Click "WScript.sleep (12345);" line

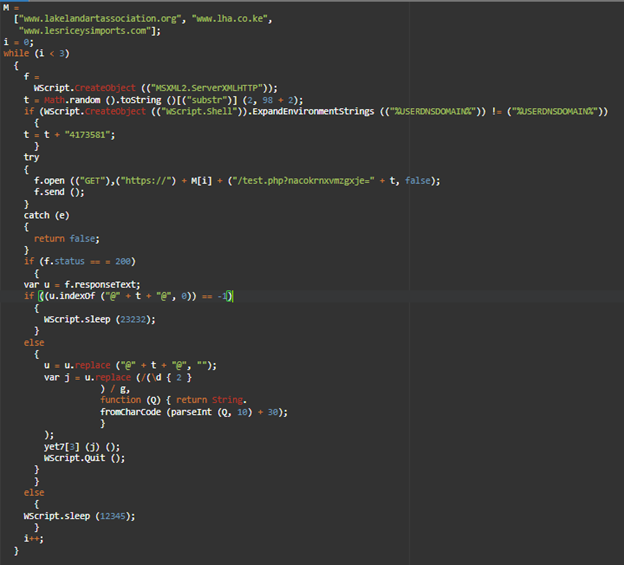79,516
